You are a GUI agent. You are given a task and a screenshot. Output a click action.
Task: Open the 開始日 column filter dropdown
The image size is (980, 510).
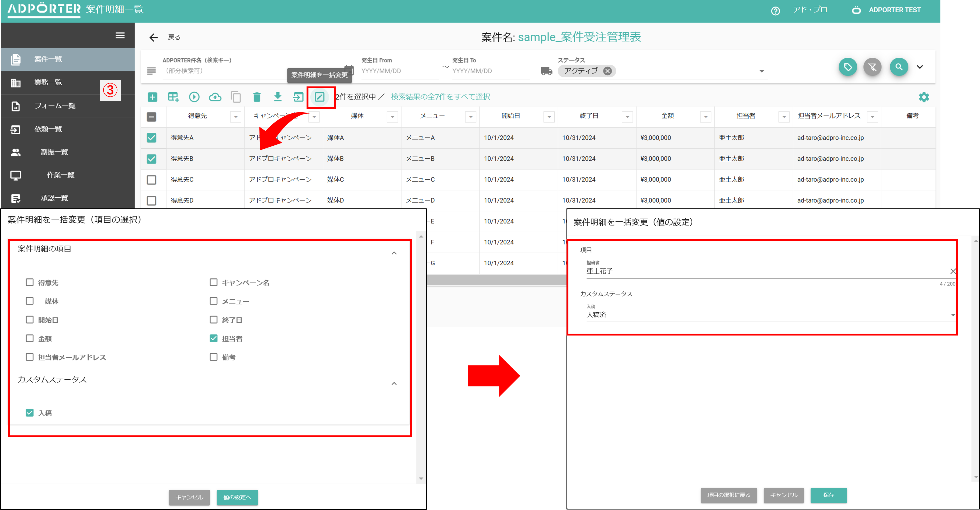(x=549, y=117)
